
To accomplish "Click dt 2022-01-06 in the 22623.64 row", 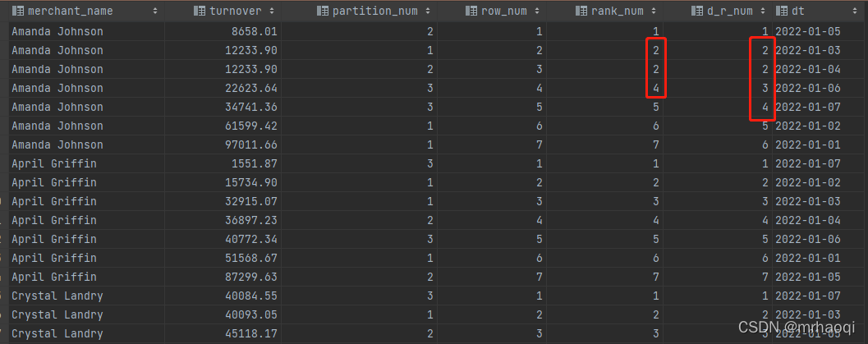I will [808, 88].
